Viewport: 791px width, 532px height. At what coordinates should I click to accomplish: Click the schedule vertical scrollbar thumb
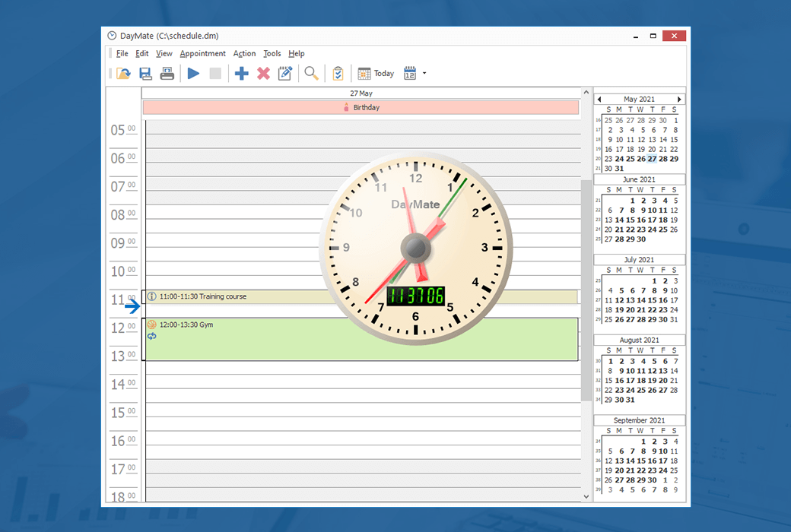[586, 290]
